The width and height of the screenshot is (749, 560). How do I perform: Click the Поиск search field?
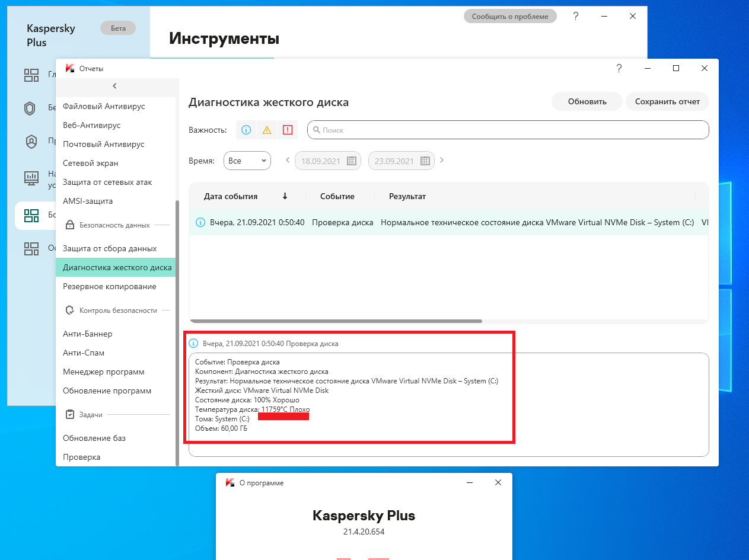coord(508,130)
